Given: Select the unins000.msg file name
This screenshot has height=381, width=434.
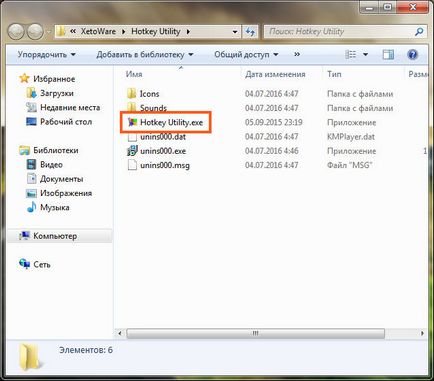Looking at the screenshot, I should pos(165,165).
